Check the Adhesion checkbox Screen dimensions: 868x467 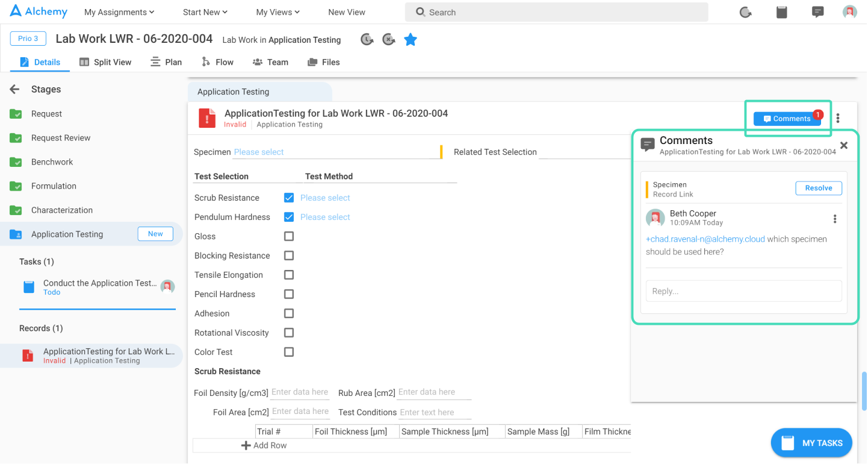point(289,313)
